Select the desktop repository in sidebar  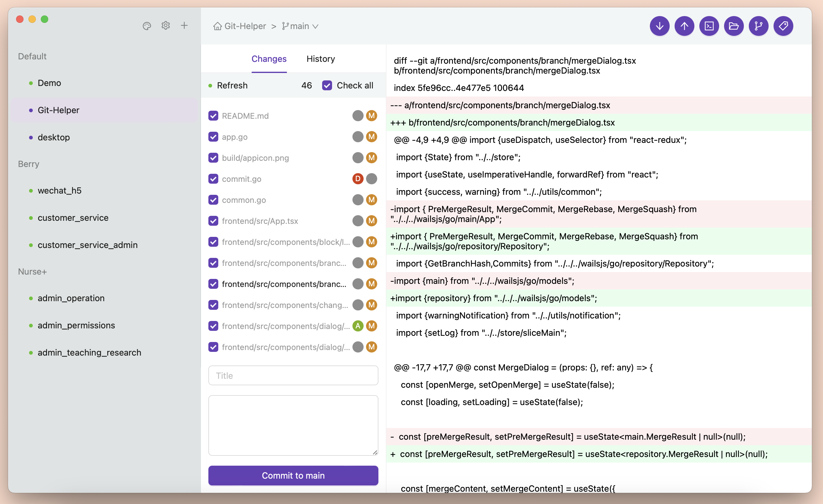click(x=53, y=137)
